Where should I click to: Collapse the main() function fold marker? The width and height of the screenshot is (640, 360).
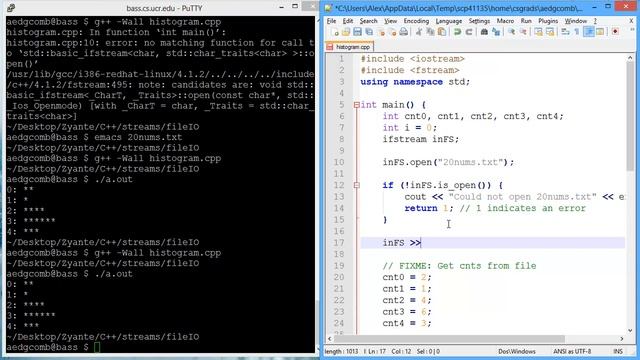357,105
